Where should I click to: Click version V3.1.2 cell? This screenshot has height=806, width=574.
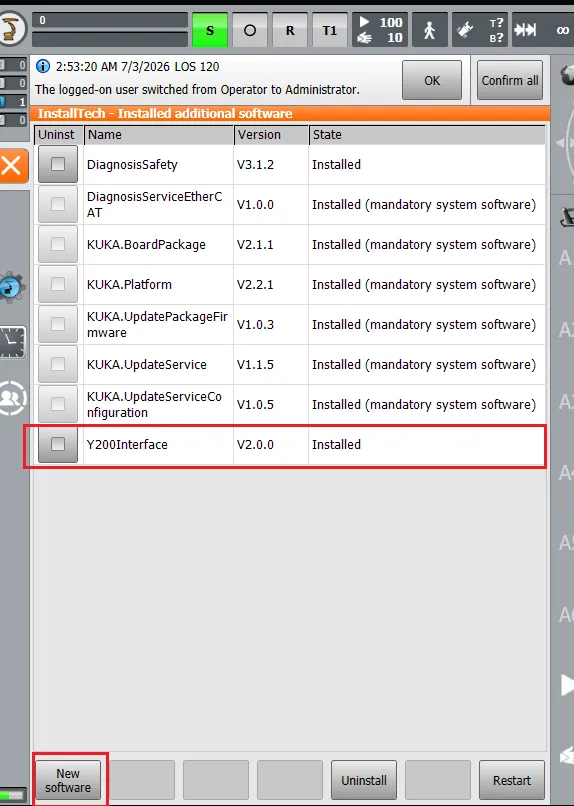tap(271, 164)
